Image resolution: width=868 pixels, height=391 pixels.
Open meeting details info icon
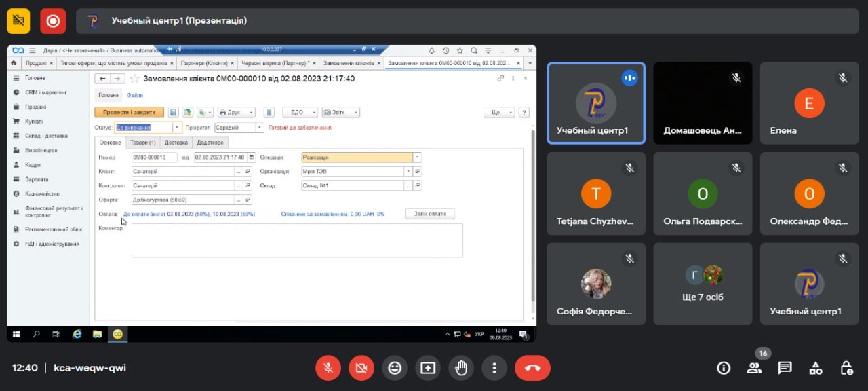(724, 368)
